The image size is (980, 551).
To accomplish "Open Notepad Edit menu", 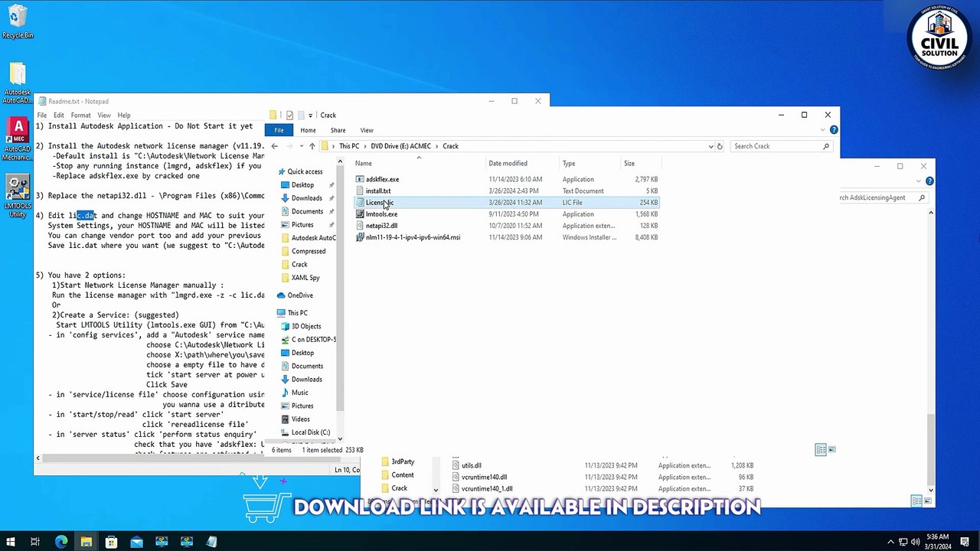I will tap(59, 116).
